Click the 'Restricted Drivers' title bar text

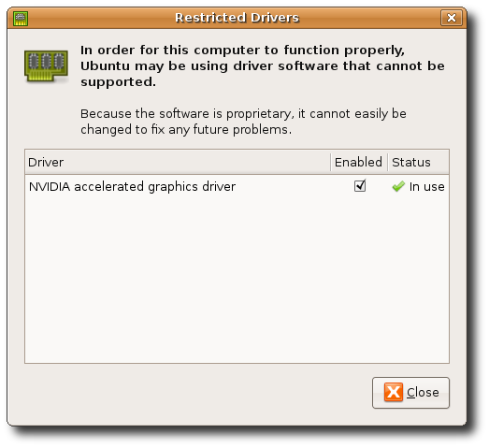[x=237, y=18]
